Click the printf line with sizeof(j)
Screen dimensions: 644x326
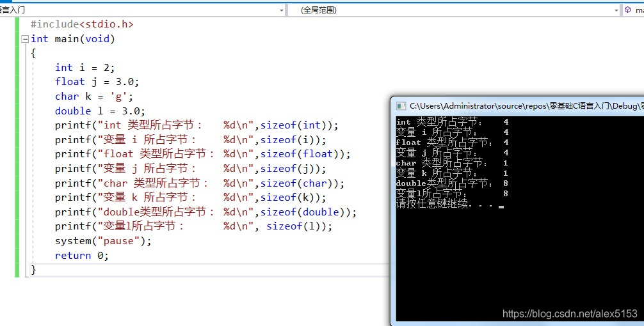click(x=191, y=169)
